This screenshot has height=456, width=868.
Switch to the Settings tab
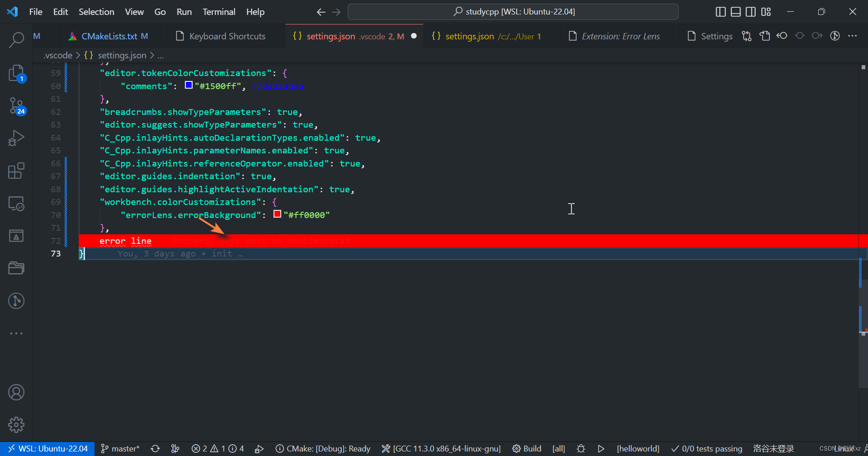[x=710, y=36]
